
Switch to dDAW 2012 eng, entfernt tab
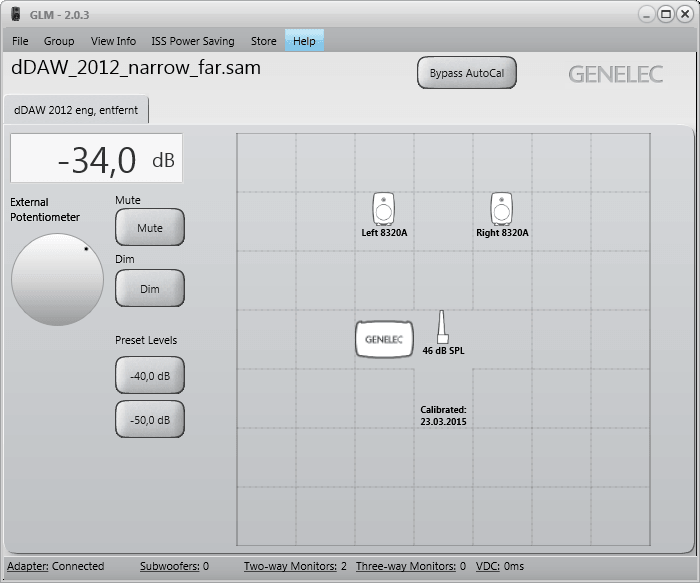(76, 110)
